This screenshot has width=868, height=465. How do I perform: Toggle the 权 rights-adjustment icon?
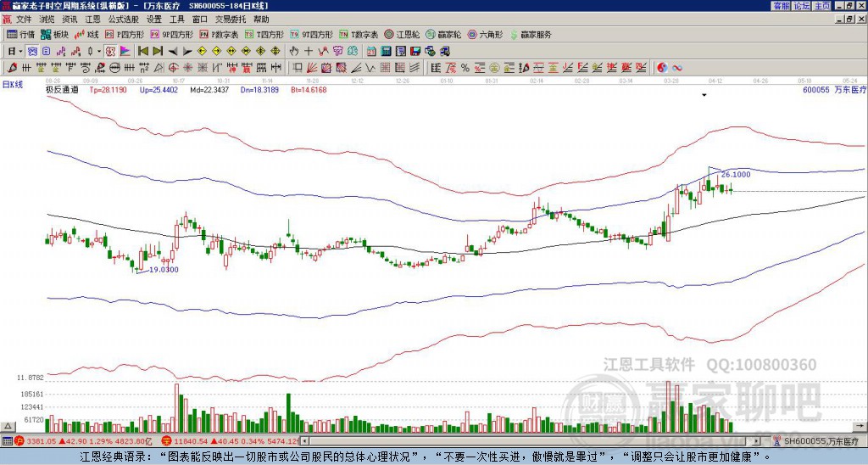pyautogui.click(x=110, y=52)
